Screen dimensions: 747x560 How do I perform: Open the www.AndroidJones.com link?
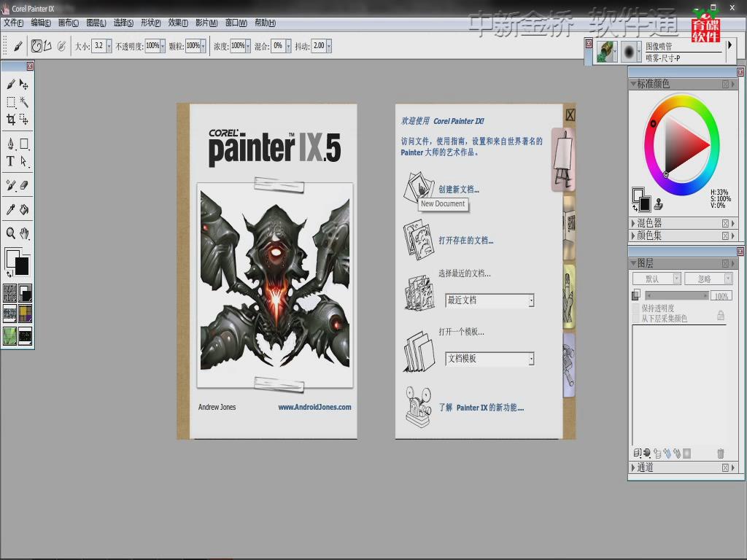314,407
